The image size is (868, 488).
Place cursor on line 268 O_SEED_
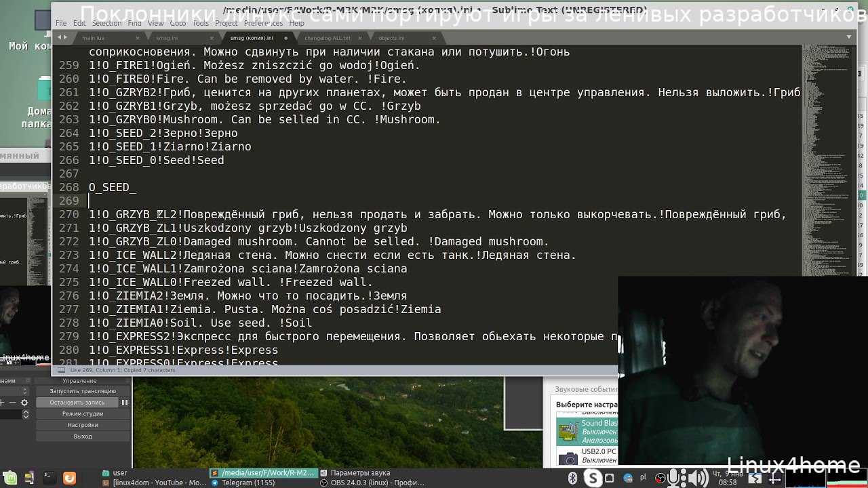click(112, 187)
